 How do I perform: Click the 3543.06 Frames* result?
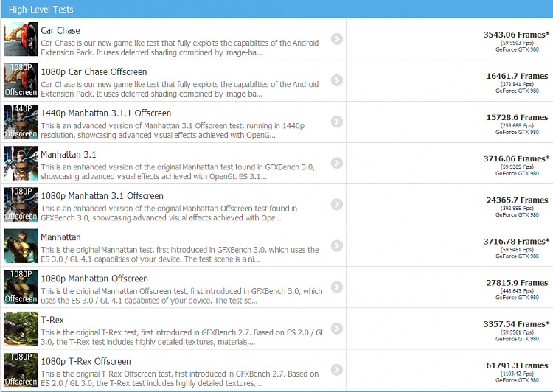pyautogui.click(x=516, y=35)
